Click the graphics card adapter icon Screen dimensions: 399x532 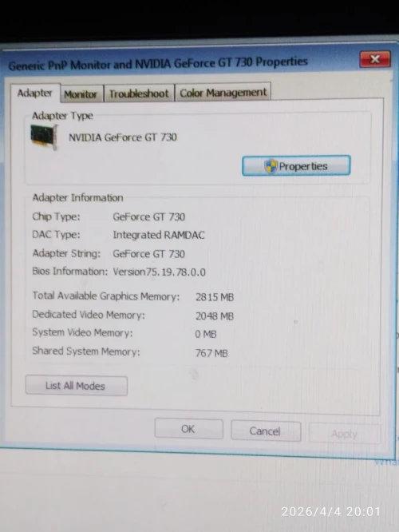tap(44, 137)
